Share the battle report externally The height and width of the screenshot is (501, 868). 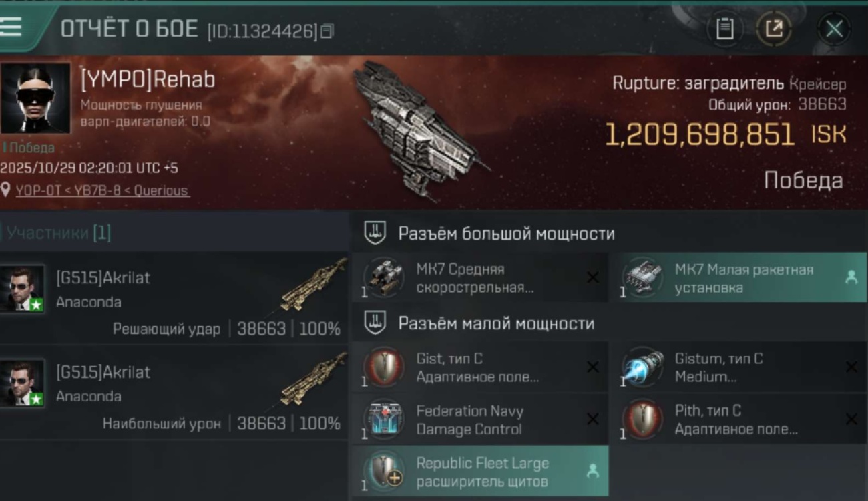pos(773,29)
